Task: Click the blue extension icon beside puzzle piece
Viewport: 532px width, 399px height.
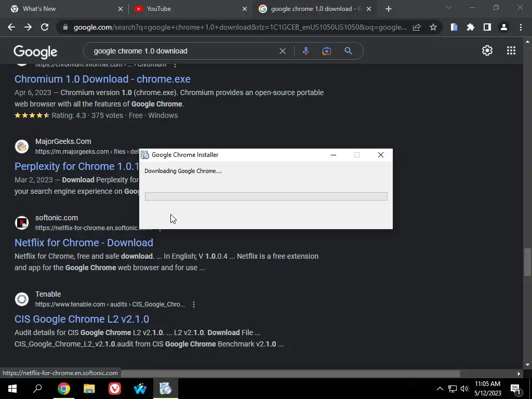Action: [x=454, y=27]
